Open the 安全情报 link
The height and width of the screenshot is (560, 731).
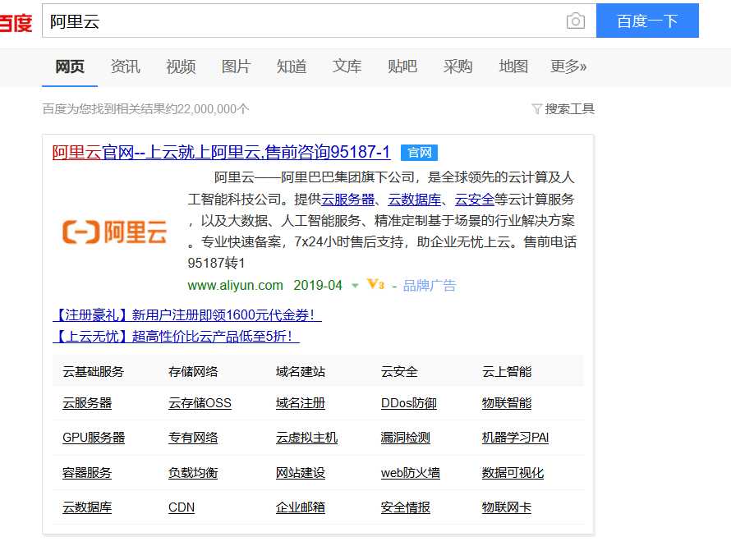click(405, 507)
